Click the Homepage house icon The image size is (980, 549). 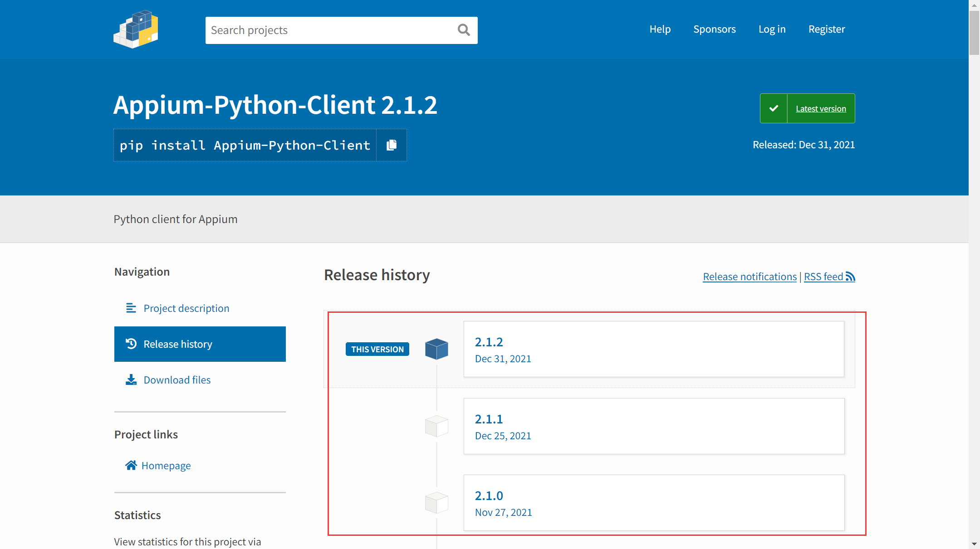click(x=131, y=466)
